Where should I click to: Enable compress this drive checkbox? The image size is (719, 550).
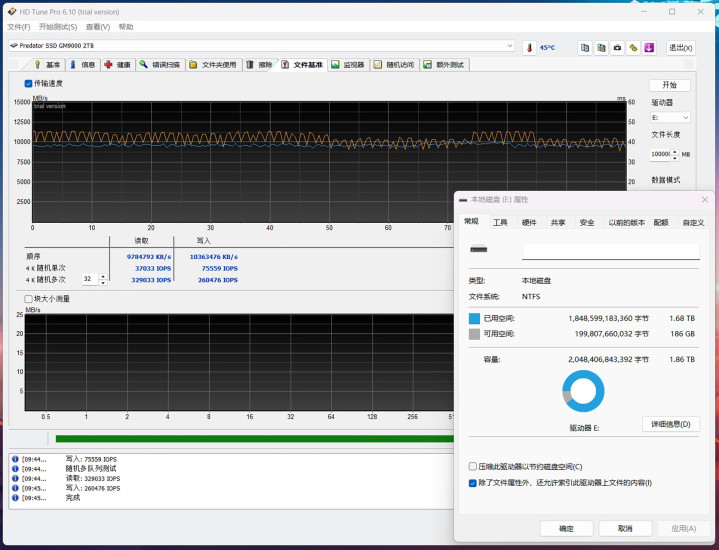pyautogui.click(x=473, y=466)
